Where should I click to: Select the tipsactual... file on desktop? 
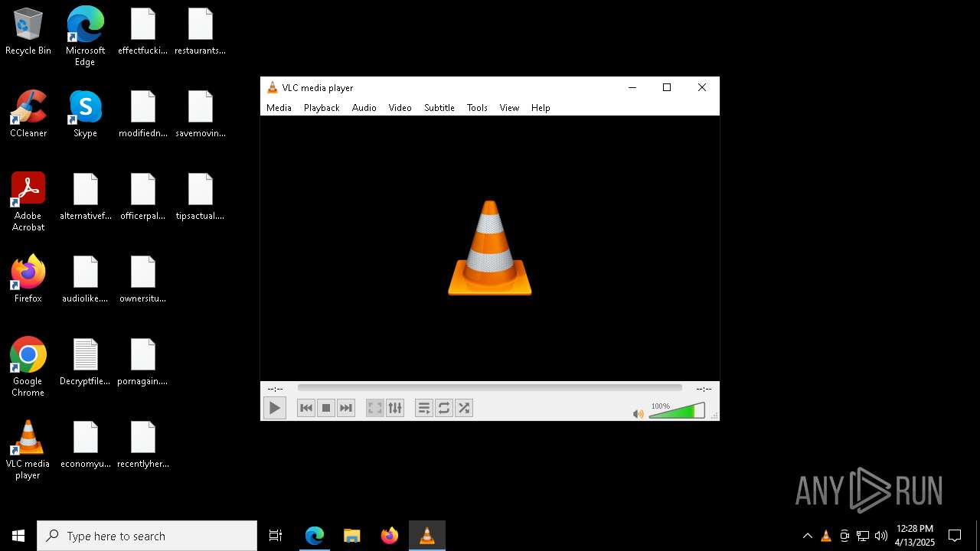pyautogui.click(x=200, y=197)
